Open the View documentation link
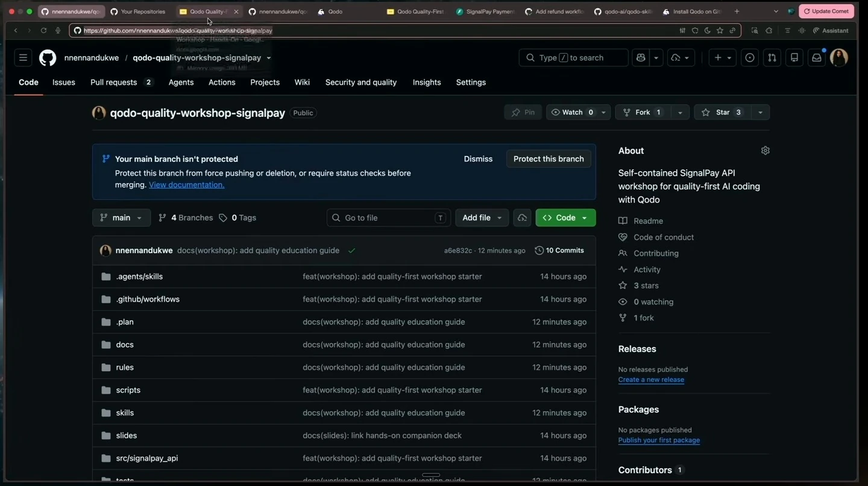The width and height of the screenshot is (868, 486). (186, 185)
